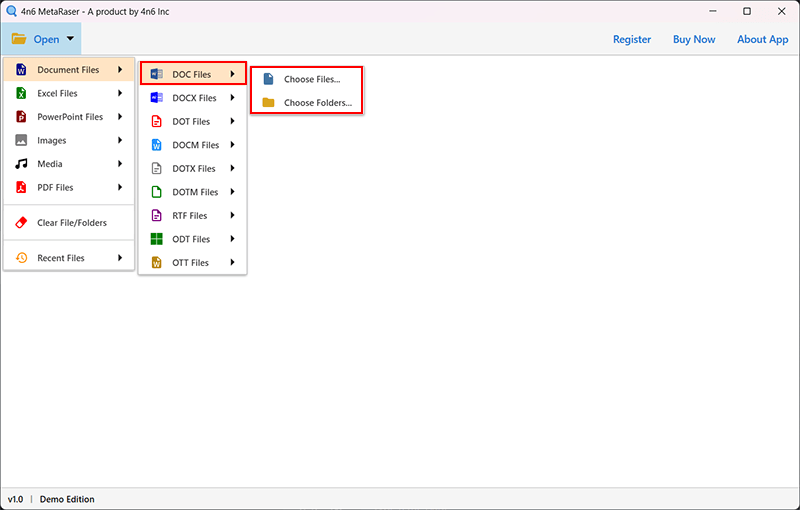Open the Recent Files menu label
This screenshot has width=800, height=510.
point(61,258)
